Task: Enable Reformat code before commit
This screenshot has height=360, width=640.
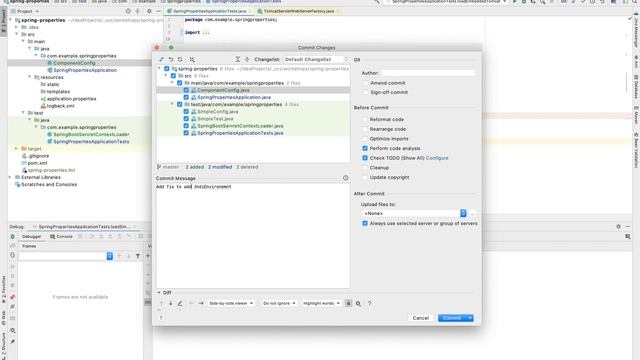Action: click(x=365, y=119)
